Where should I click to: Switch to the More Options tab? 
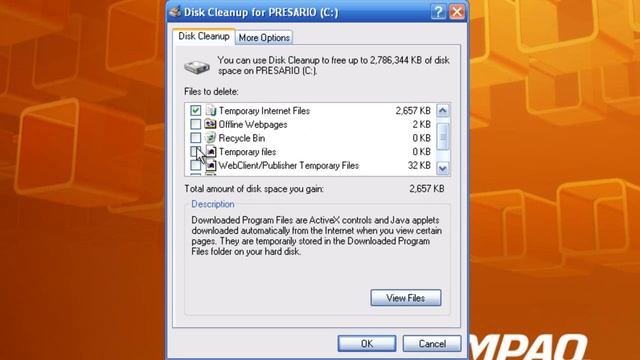click(x=264, y=38)
